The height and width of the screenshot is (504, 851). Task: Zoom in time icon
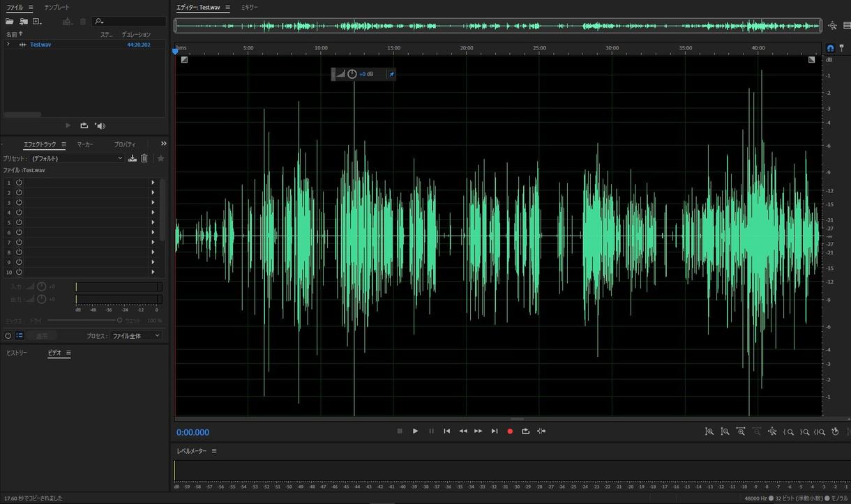pos(741,432)
